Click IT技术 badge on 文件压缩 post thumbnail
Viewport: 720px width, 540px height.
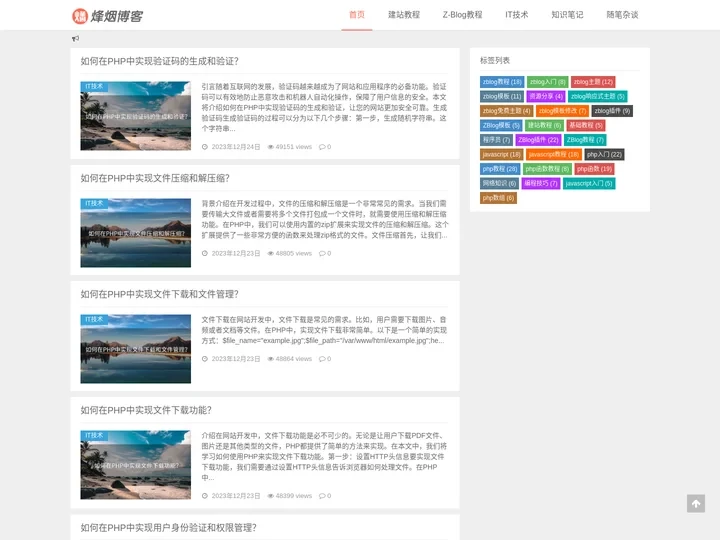94,203
